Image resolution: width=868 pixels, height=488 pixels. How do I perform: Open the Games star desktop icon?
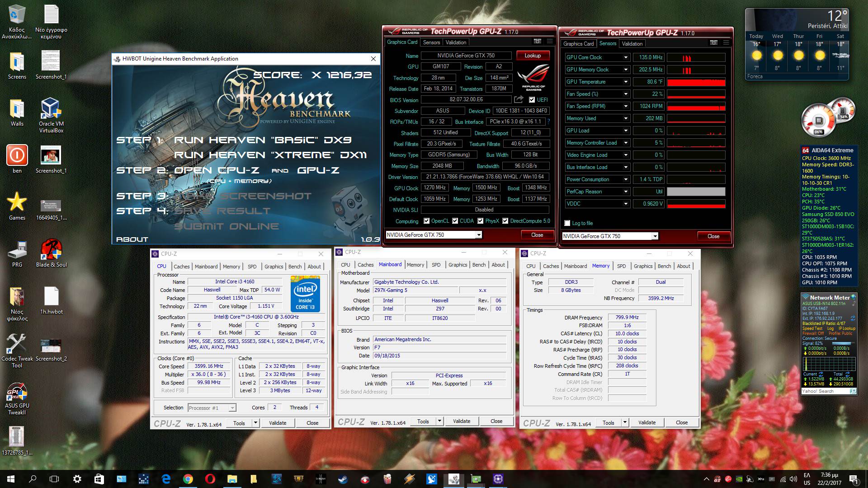point(17,206)
